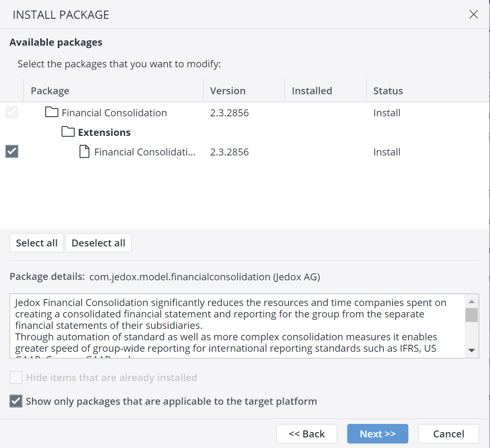Check the Financial Consolidation top-level package
The height and width of the screenshot is (448, 490).
pyautogui.click(x=11, y=112)
